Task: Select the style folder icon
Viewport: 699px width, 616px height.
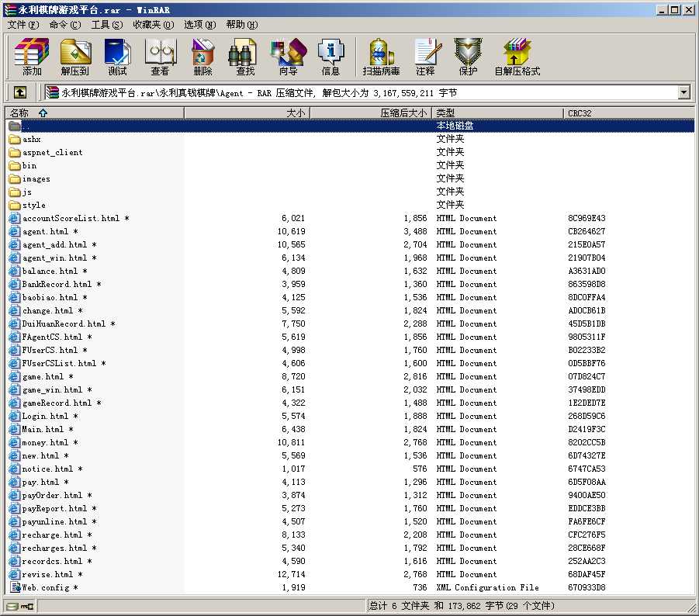Action: 15,205
